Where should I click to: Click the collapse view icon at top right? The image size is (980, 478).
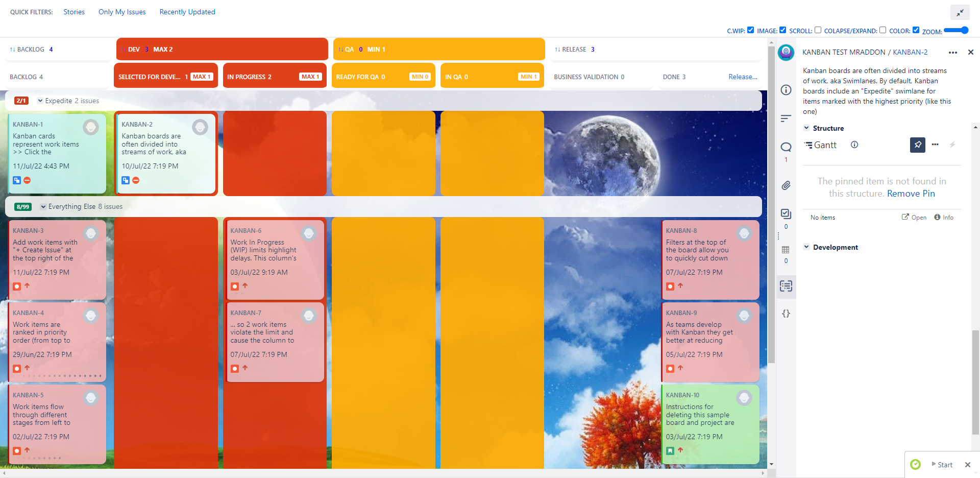[960, 12]
